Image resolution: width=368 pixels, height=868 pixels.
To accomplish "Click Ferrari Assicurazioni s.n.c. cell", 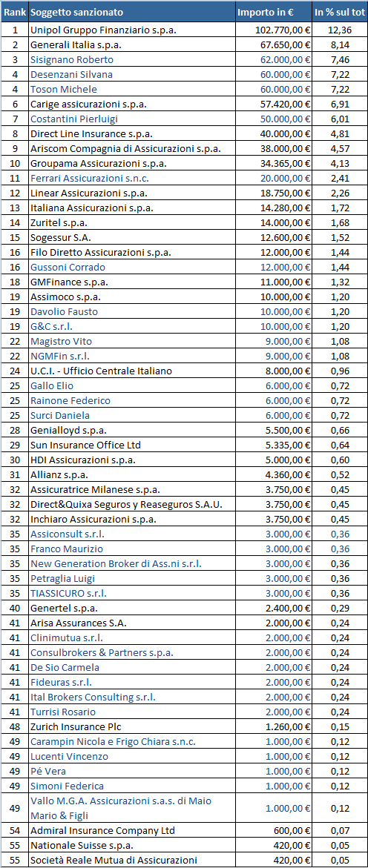I will 133,178.
